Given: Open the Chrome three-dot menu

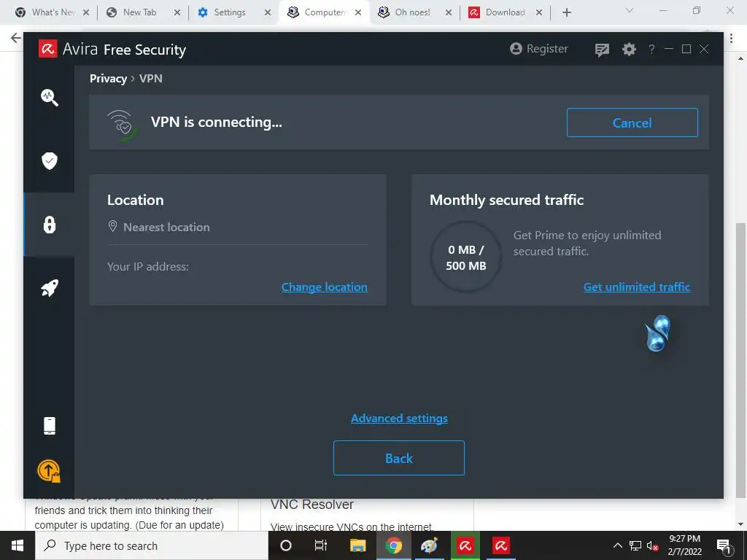Looking at the screenshot, I should [x=731, y=39].
